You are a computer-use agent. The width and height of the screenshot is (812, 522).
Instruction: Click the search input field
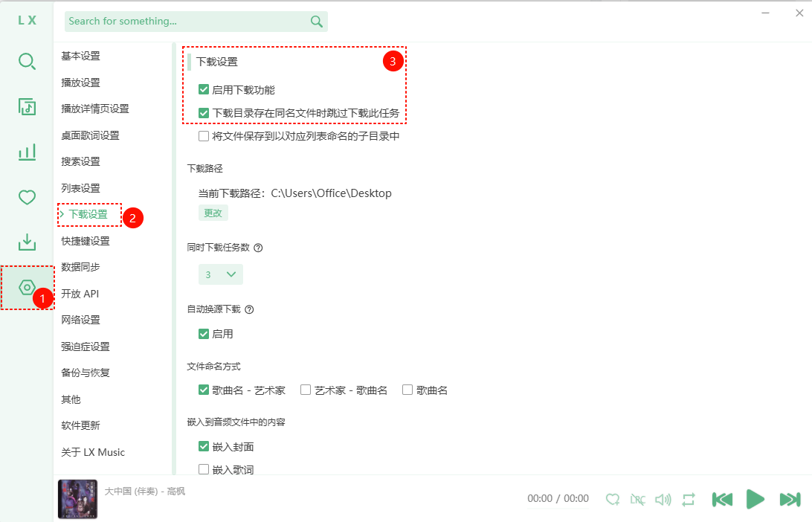pos(186,22)
